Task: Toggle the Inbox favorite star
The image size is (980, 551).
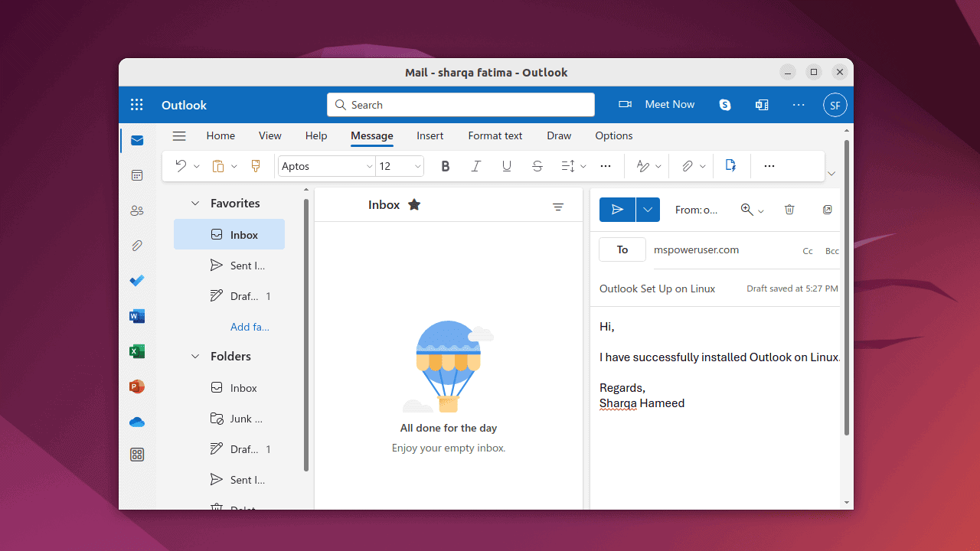Action: point(414,204)
